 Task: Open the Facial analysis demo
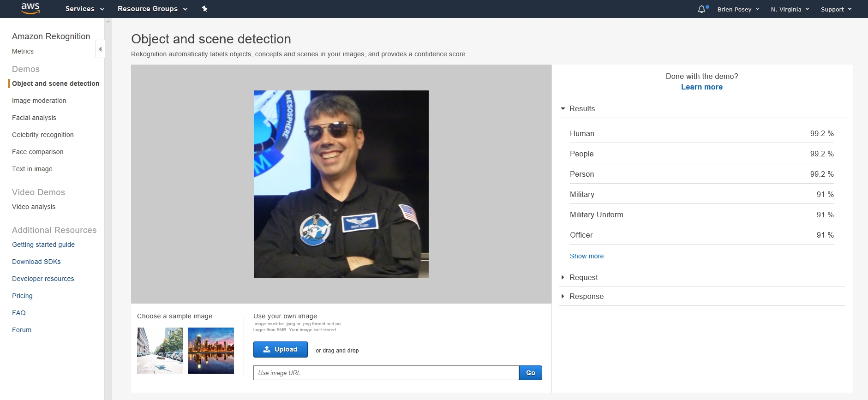(34, 118)
